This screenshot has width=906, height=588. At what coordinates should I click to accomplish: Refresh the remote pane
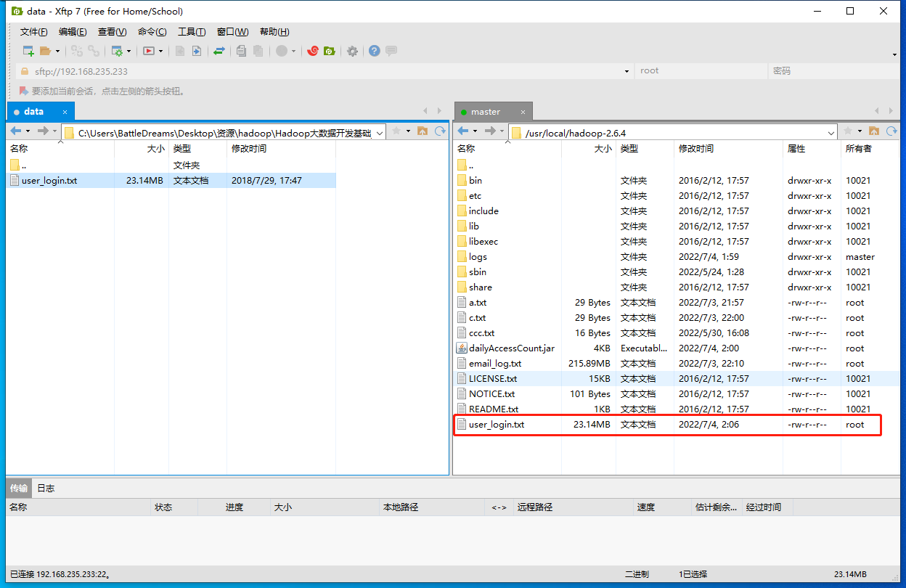coord(891,131)
